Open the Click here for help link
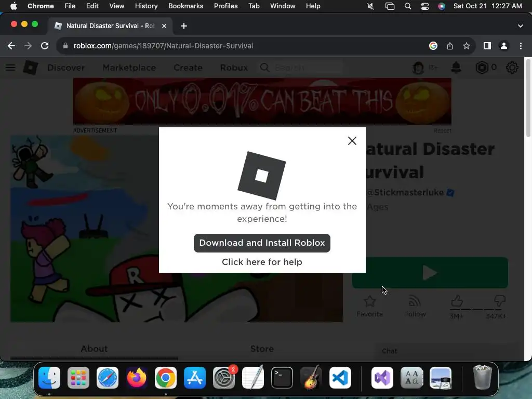Image resolution: width=532 pixels, height=399 pixels. [x=262, y=262]
